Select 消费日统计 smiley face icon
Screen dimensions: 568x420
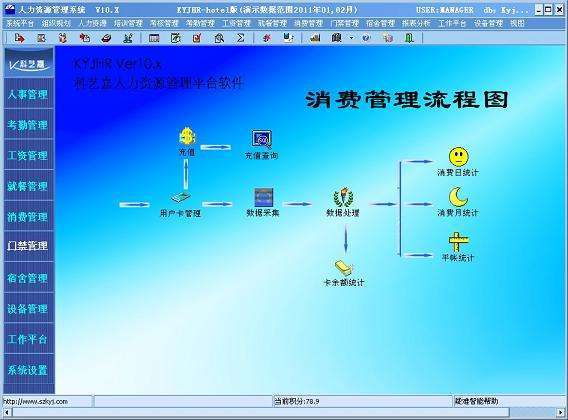(458, 157)
